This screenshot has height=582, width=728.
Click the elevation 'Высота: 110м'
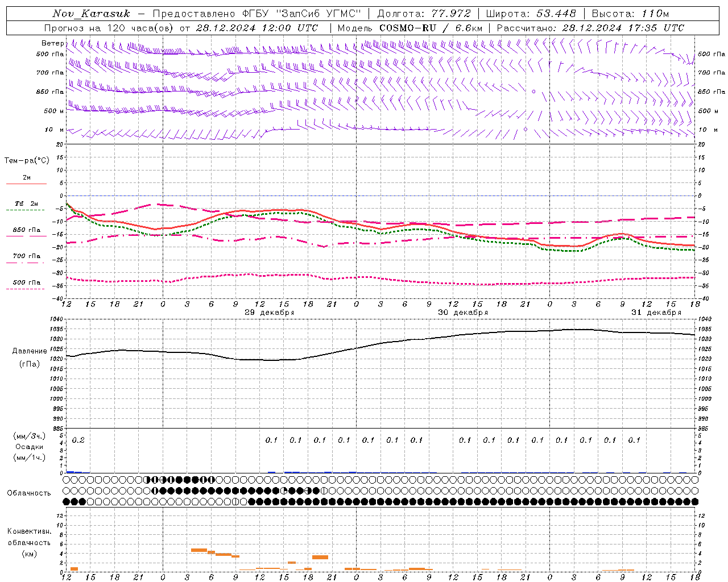[x=630, y=14]
